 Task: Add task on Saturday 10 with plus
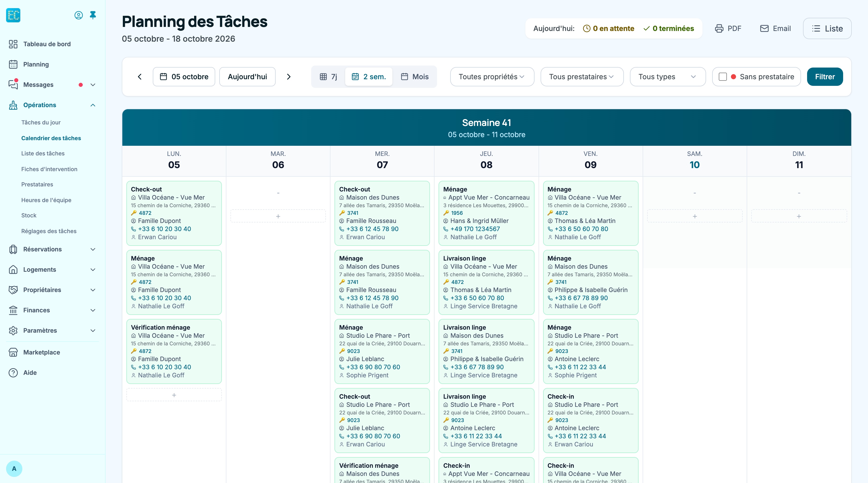pyautogui.click(x=694, y=216)
